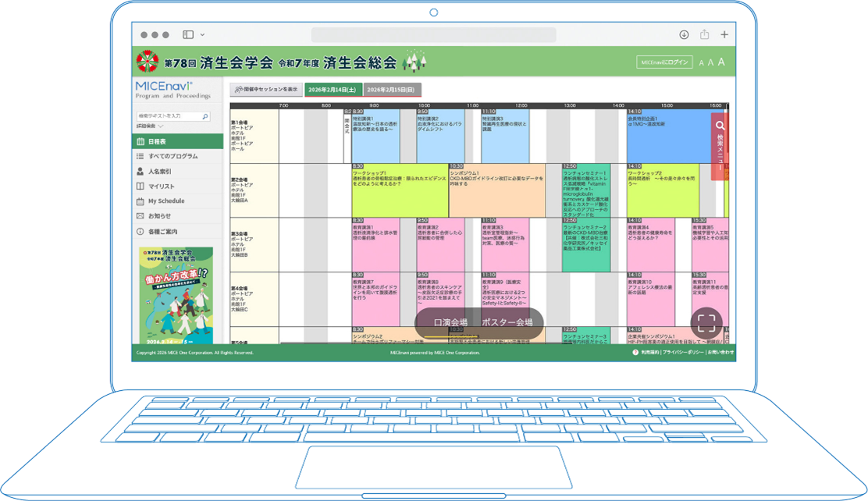Image resolution: width=868 pixels, height=501 pixels.
Task: Click the browser download icon
Action: 684,34
